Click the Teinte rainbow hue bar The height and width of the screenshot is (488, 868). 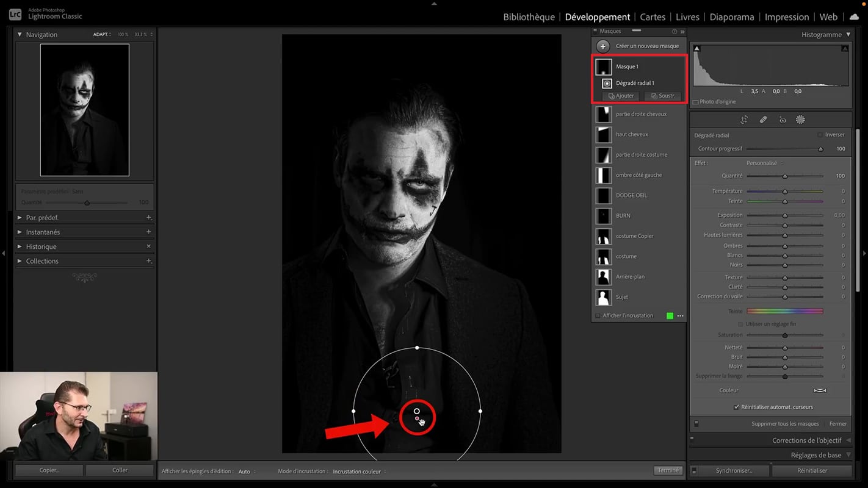point(785,312)
